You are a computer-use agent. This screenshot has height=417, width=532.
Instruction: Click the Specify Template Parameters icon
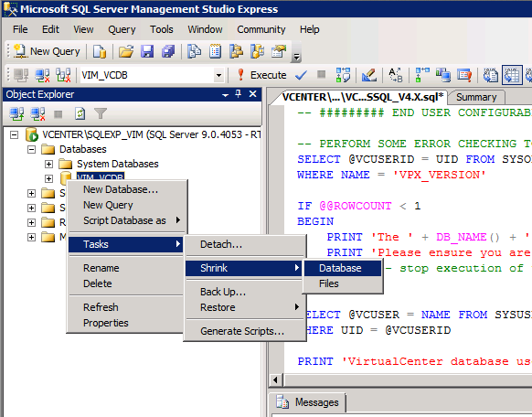[395, 75]
